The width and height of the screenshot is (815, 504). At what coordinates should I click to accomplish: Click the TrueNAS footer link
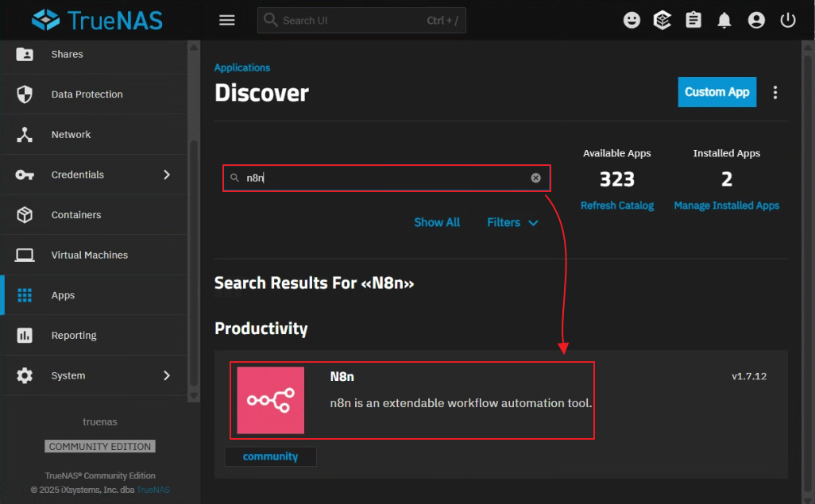click(x=153, y=490)
